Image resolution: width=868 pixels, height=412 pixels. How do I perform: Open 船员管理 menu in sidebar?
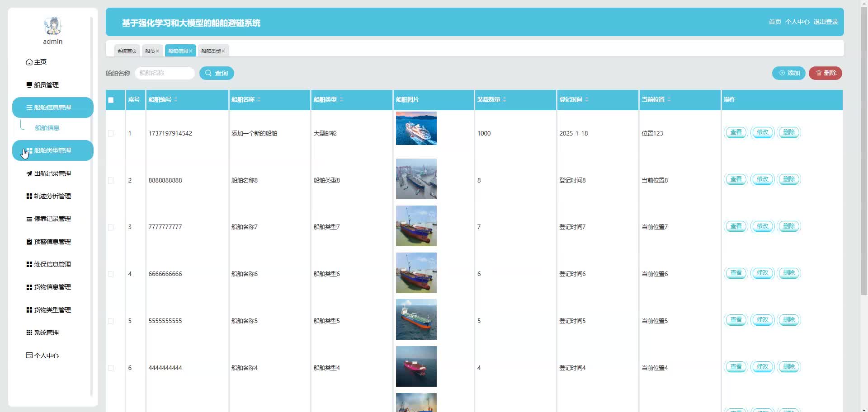[x=42, y=85]
